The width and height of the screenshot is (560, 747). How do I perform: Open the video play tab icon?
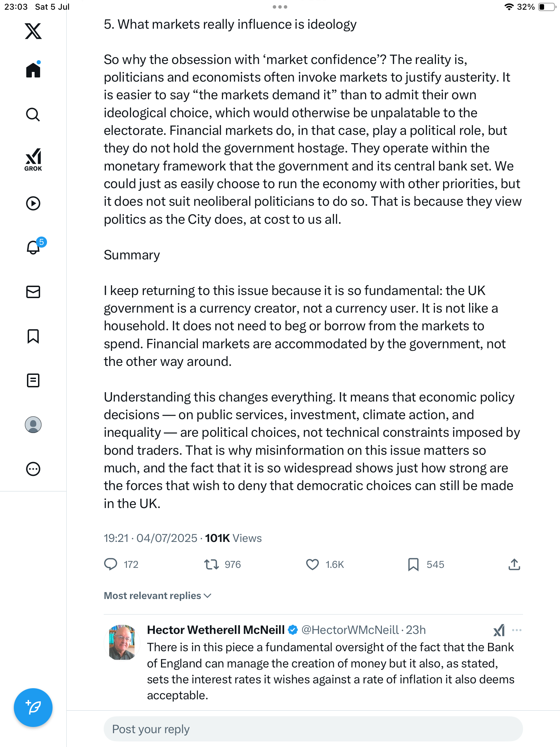[x=33, y=203]
